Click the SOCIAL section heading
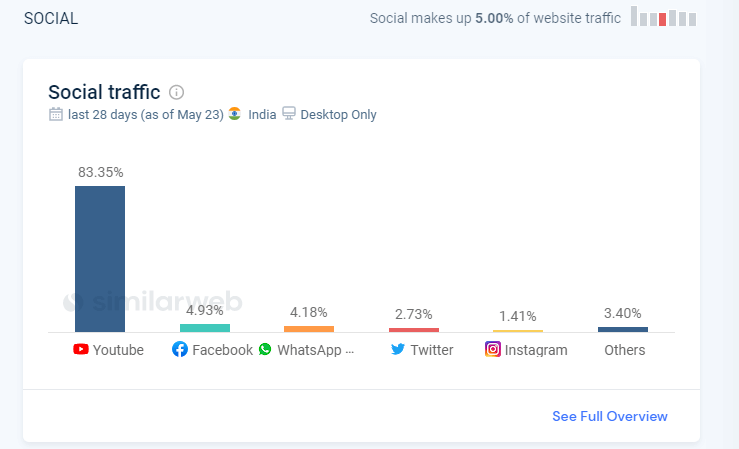The width and height of the screenshot is (739, 449). 51,18
